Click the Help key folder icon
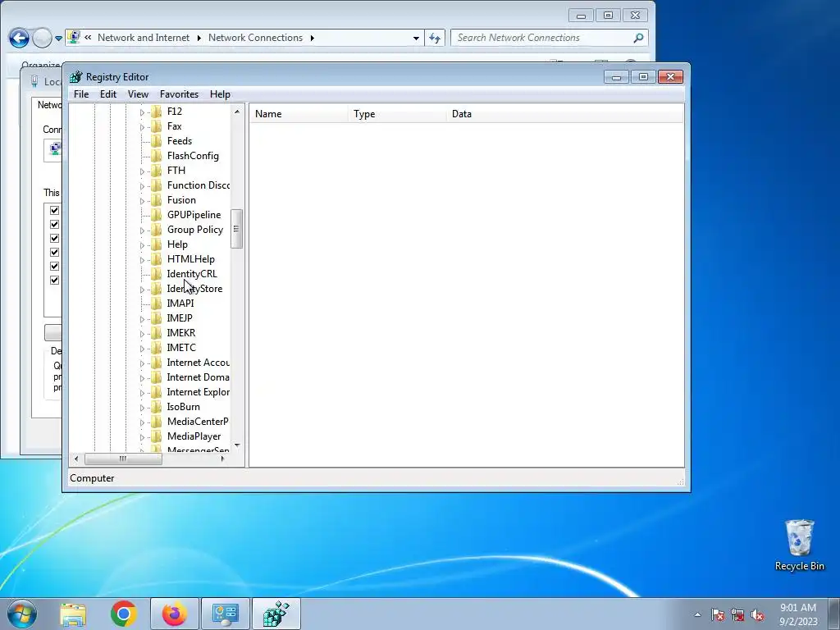The width and height of the screenshot is (840, 630). point(157,244)
